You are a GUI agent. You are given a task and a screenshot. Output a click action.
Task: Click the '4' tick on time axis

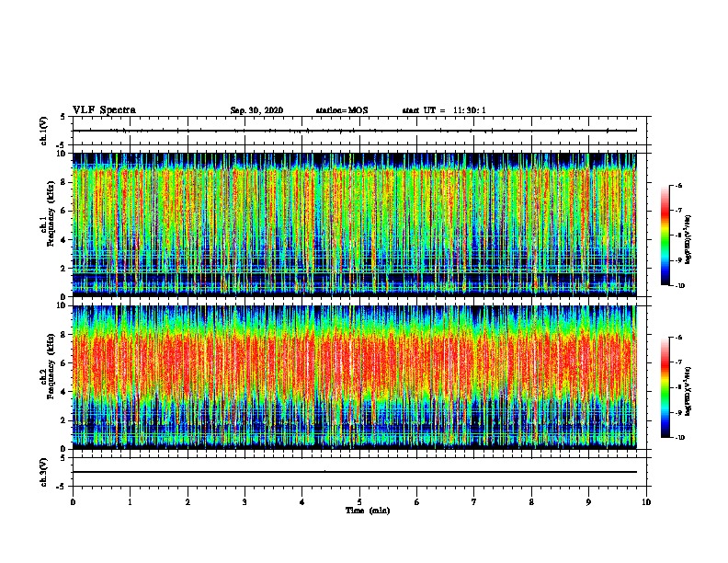coord(302,502)
